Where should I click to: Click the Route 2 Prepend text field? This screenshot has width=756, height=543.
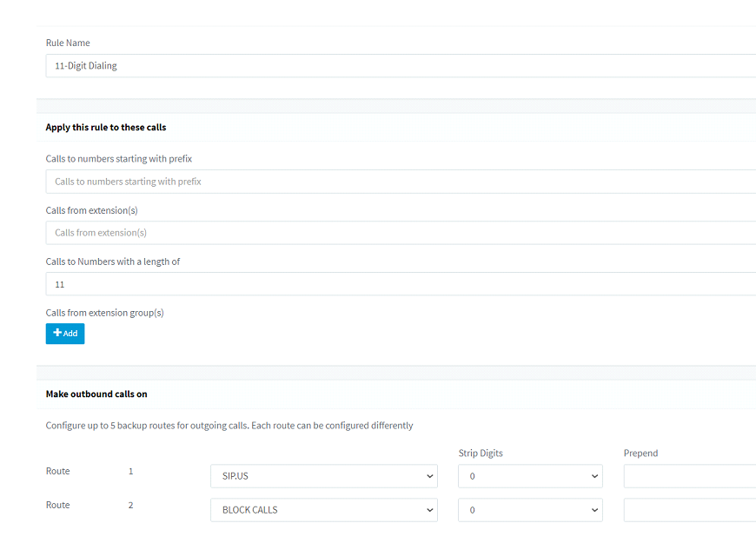(690, 510)
